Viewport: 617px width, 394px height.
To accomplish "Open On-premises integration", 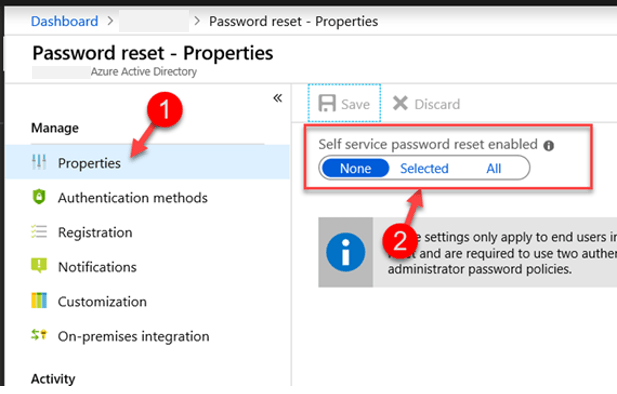I will [133, 337].
